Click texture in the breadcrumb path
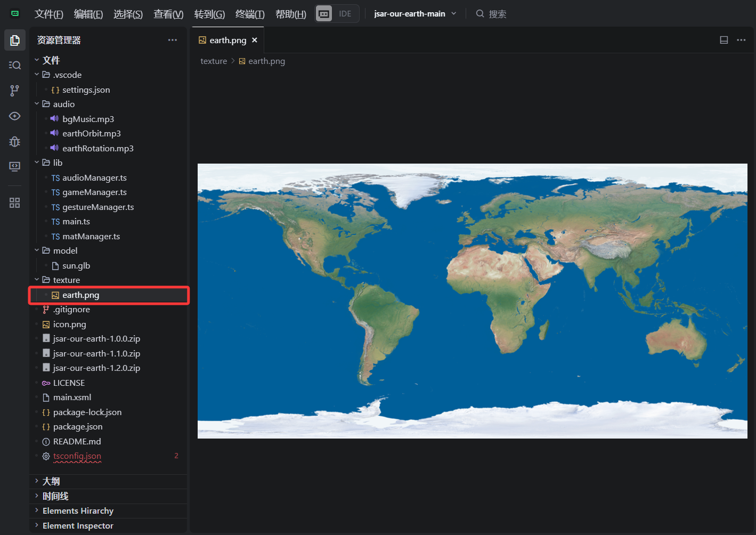 pyautogui.click(x=214, y=61)
